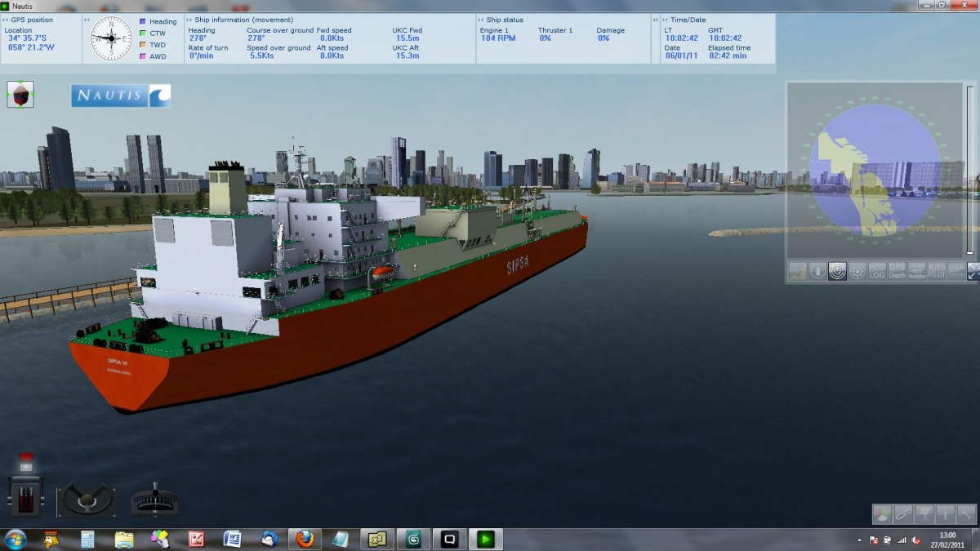Open the volume control in system tray
980x551 pixels.
tap(915, 540)
